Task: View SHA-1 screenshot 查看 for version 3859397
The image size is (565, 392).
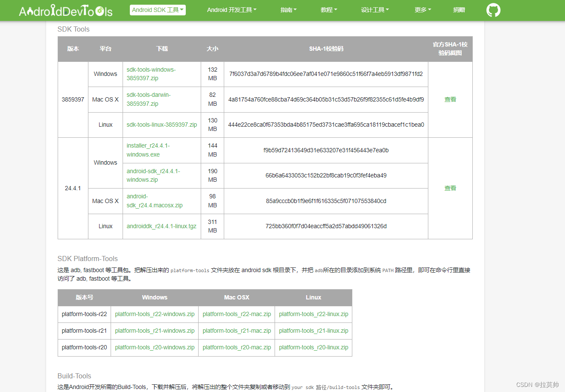Action: [x=450, y=99]
